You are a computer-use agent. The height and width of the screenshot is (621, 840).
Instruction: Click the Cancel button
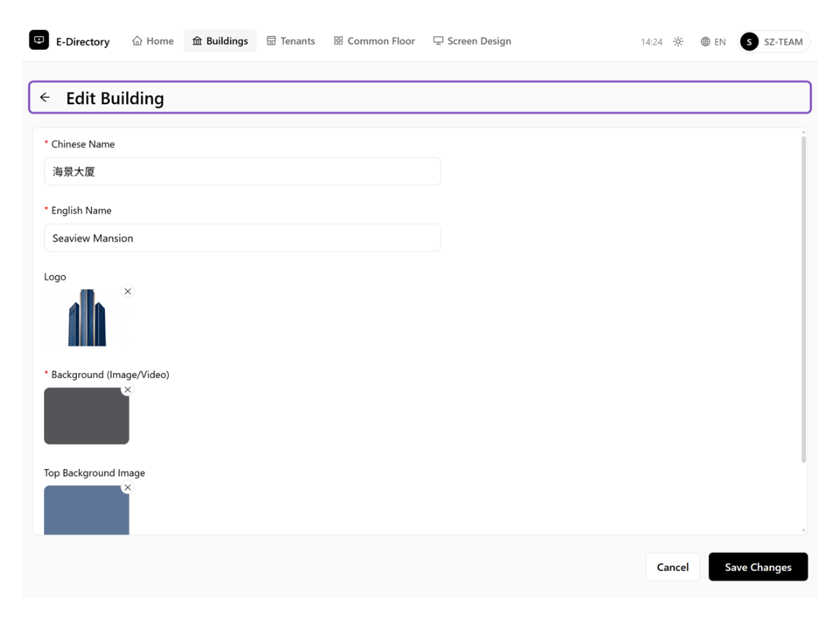coord(673,567)
